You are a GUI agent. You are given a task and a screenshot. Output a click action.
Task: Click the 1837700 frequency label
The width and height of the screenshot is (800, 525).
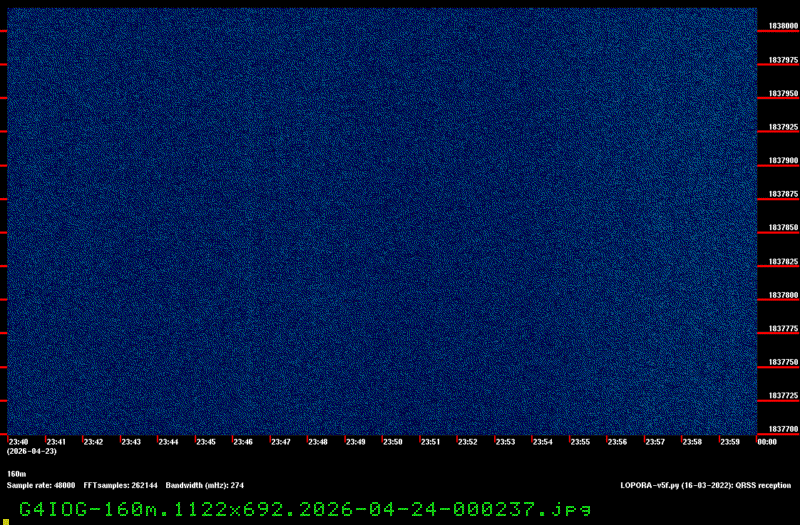[783, 430]
